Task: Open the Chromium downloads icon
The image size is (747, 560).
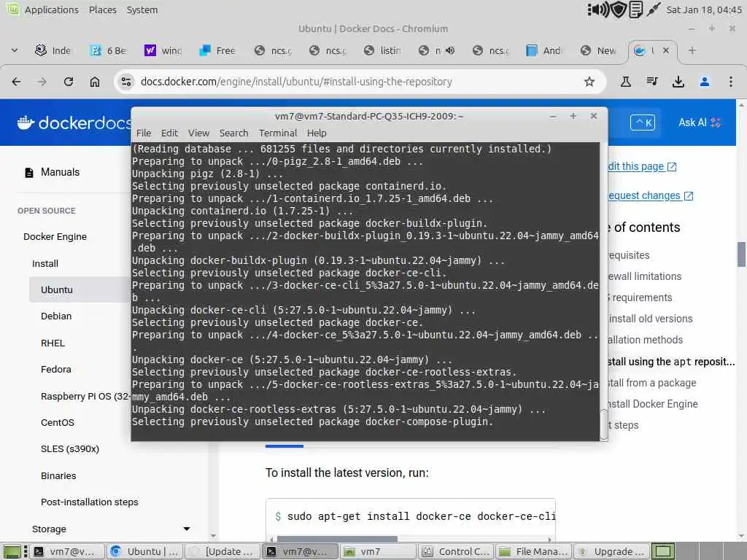Action: tap(678, 82)
